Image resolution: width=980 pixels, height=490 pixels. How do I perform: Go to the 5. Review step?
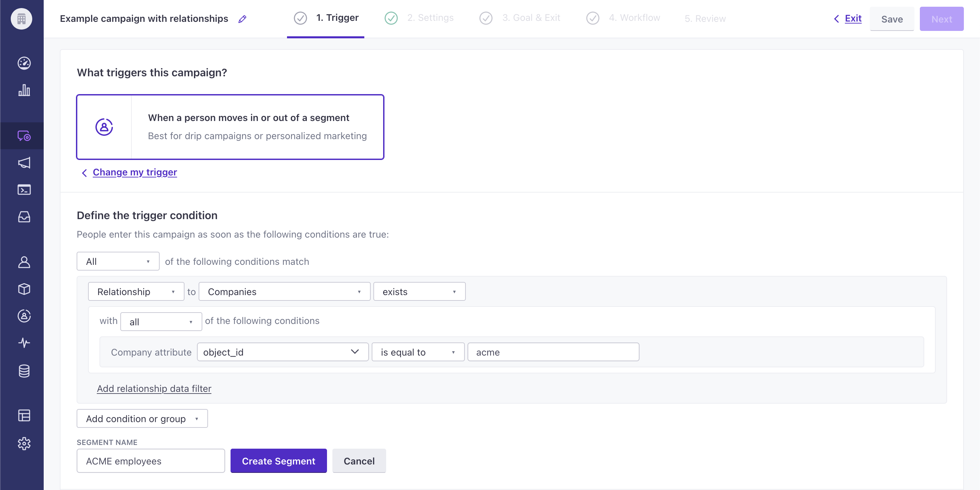tap(705, 18)
